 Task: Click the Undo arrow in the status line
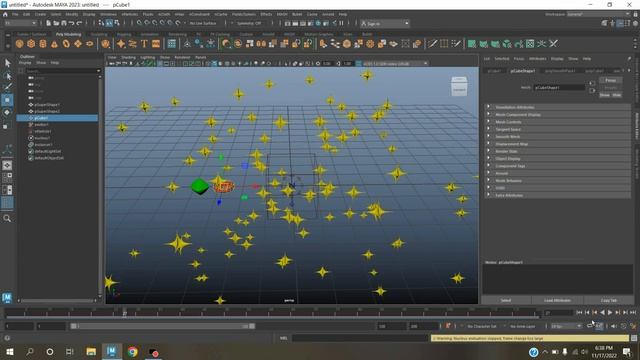(x=72, y=23)
